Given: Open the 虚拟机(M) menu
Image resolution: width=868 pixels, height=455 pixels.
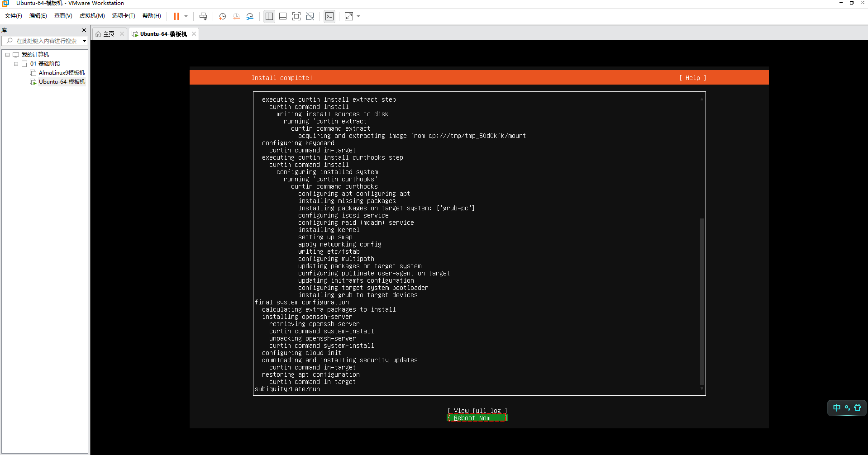Looking at the screenshot, I should pos(92,16).
